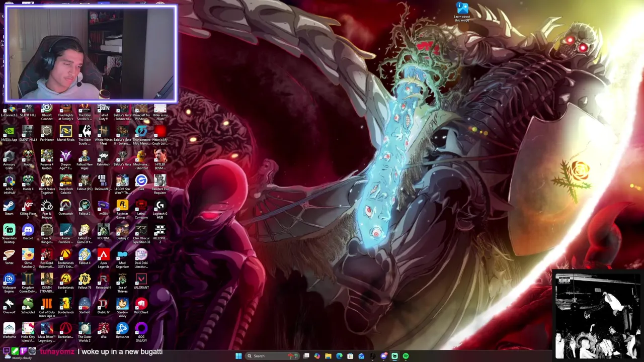Open Microsoft Store from the taskbar
Image resolution: width=644 pixels, height=362 pixels.
coord(350,356)
